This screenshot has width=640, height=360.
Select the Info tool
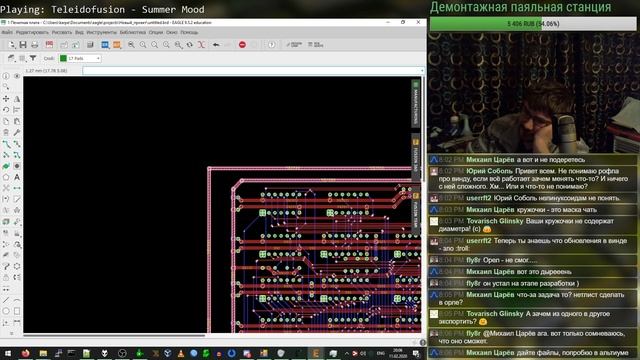coord(6,76)
